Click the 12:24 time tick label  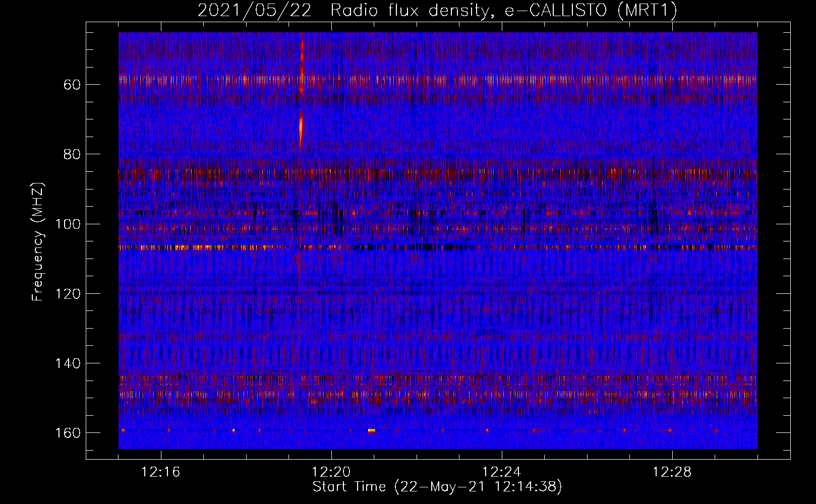point(502,472)
